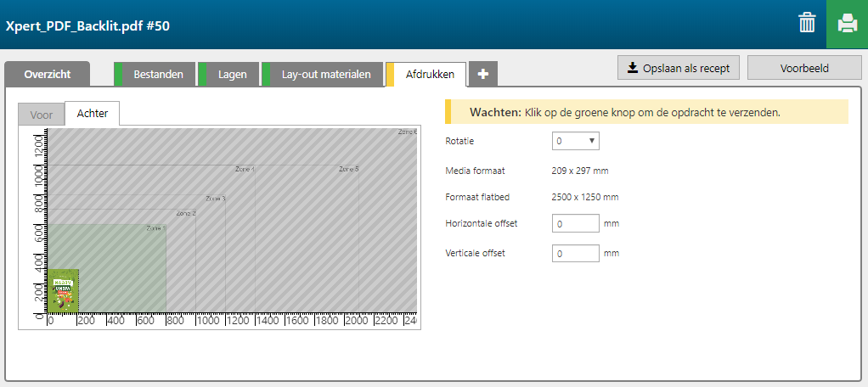Click the Opslaan als recept button
Image resolution: width=868 pixels, height=387 pixels.
(679, 68)
